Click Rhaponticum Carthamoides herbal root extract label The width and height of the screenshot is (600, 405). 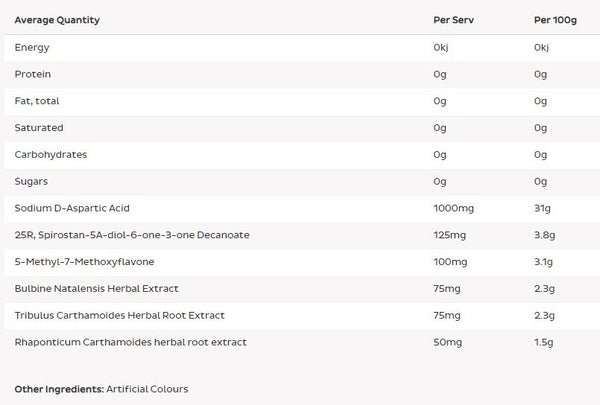pos(129,343)
